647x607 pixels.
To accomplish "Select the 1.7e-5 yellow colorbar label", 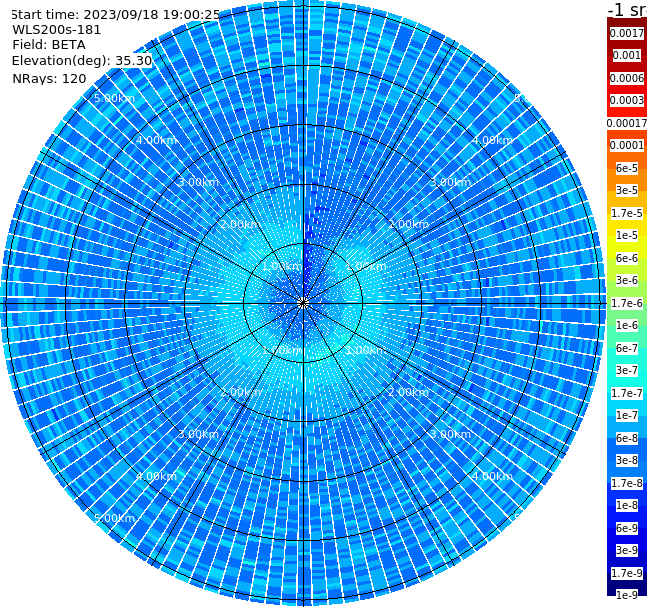I will point(627,213).
